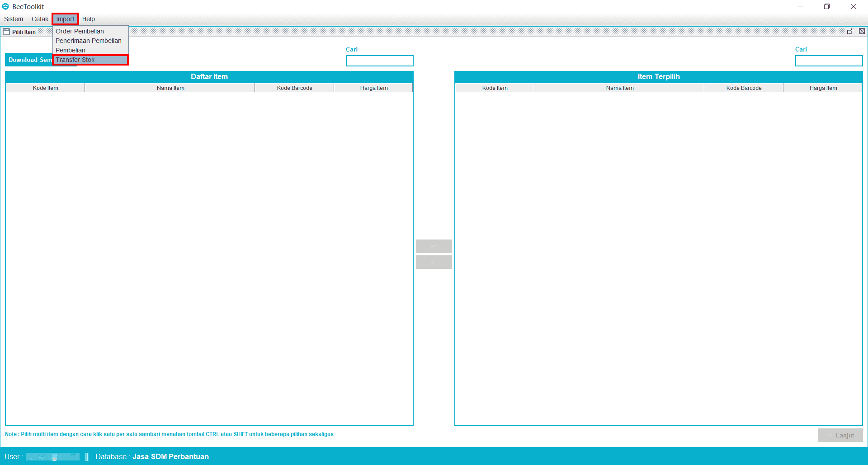
Task: Close the Pilih Item panel
Action: point(862,31)
